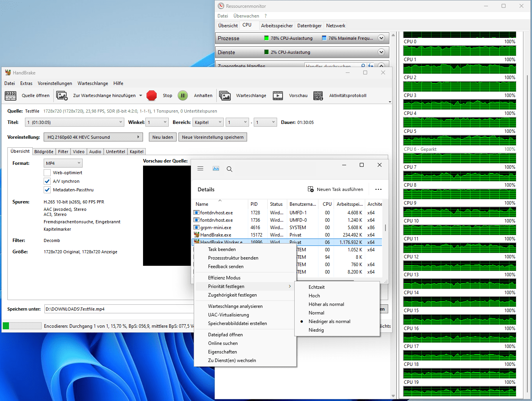This screenshot has width=532, height=401.
Task: Click the Task Manager hamburger menu icon
Action: 200,169
